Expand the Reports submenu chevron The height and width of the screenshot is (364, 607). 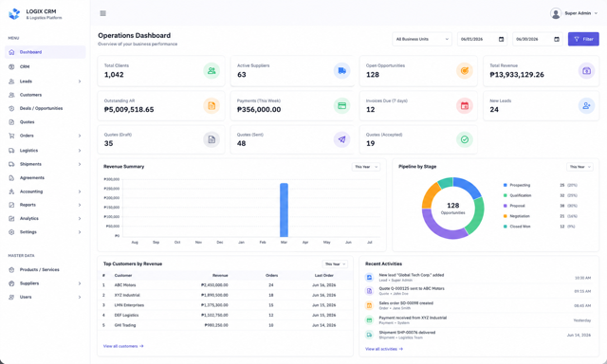[x=80, y=205]
